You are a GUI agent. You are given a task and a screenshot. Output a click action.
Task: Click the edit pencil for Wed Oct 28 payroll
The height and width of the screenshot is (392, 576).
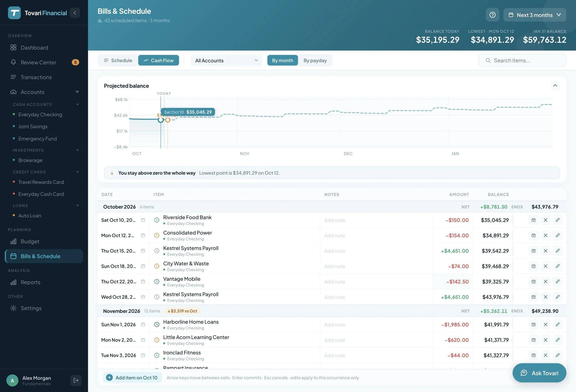[558, 297]
